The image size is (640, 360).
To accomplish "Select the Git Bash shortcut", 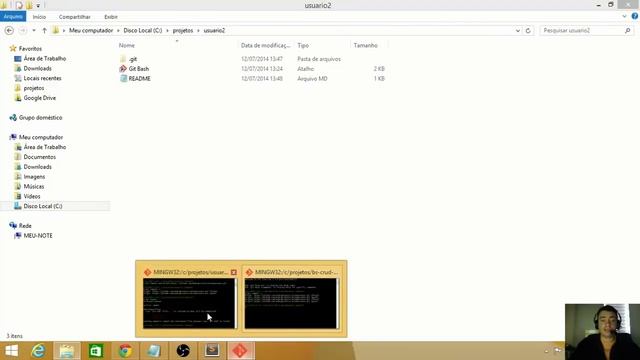I will click(x=138, y=69).
